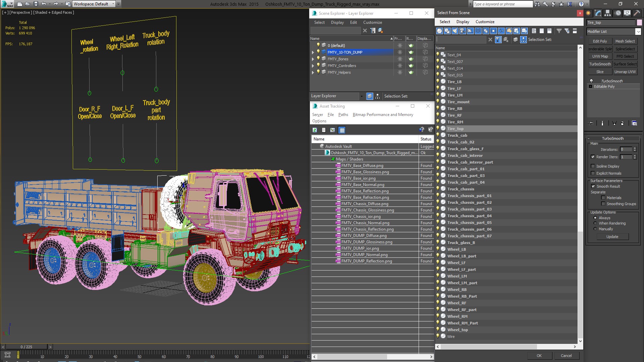Toggle Display Shapes filter in Select From Scene
Image resolution: width=644 pixels, height=362 pixels.
(447, 31)
